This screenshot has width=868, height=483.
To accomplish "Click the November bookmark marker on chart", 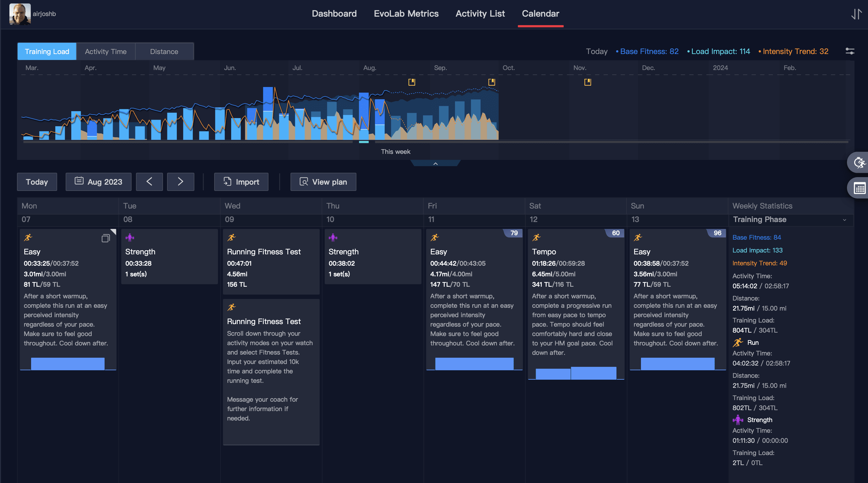I will tap(587, 82).
